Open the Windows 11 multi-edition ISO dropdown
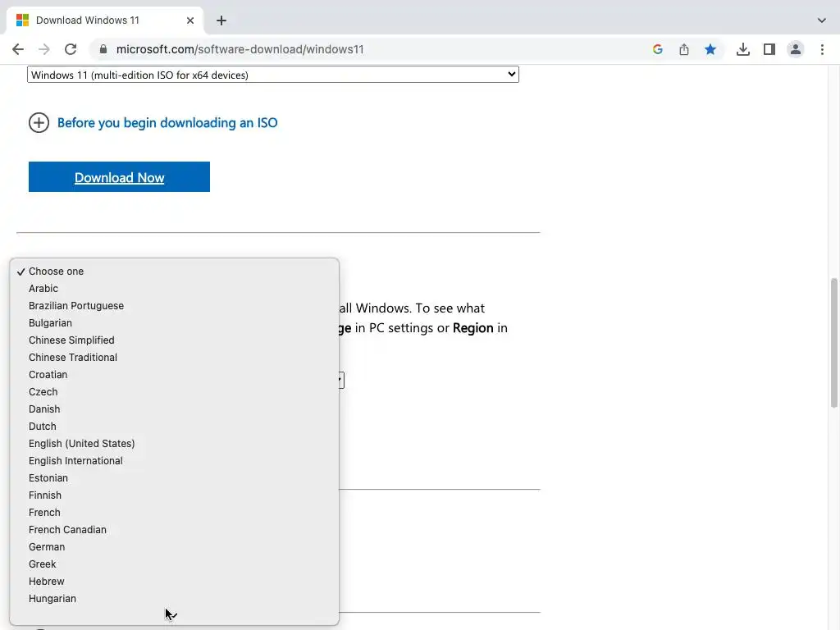Screen dimensions: 840x630 272,75
